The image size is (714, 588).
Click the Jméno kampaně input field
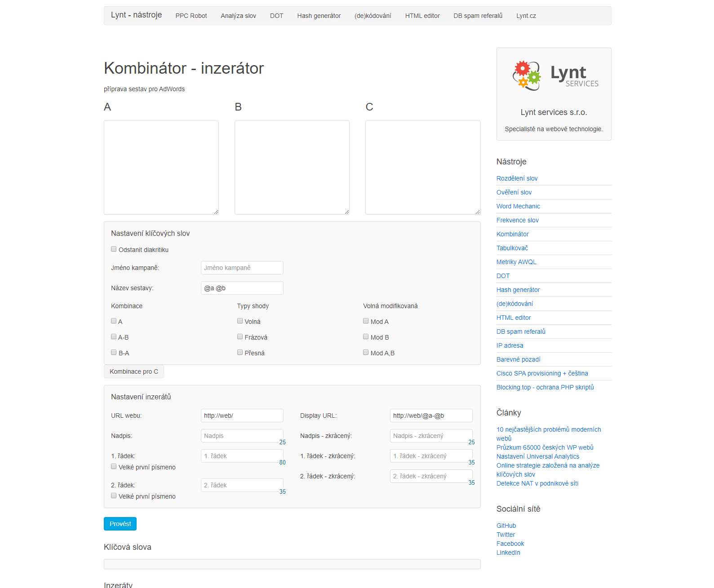[x=242, y=268]
